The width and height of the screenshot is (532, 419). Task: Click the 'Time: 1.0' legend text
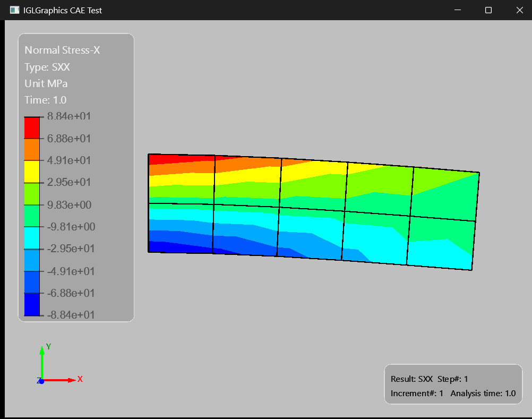(46, 100)
